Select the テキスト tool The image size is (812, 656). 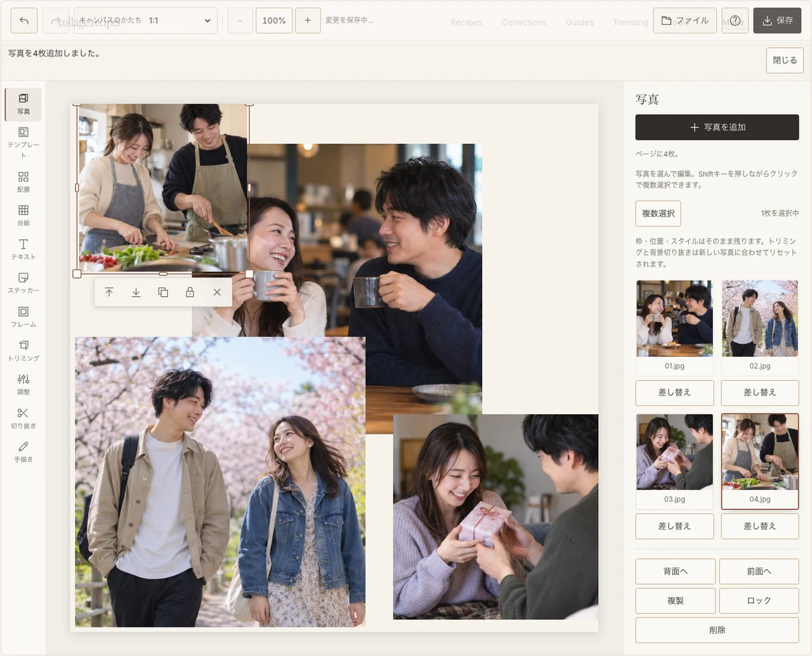coord(23,249)
